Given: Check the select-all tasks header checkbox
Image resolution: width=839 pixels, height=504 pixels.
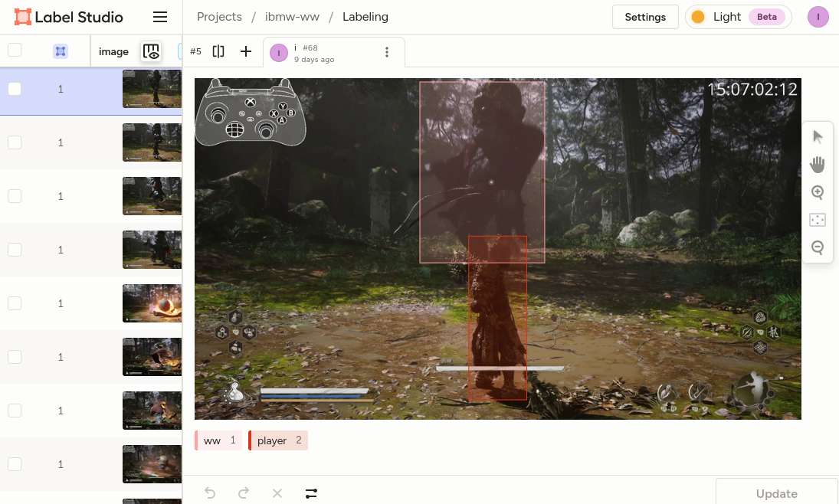Looking at the screenshot, I should click(15, 51).
